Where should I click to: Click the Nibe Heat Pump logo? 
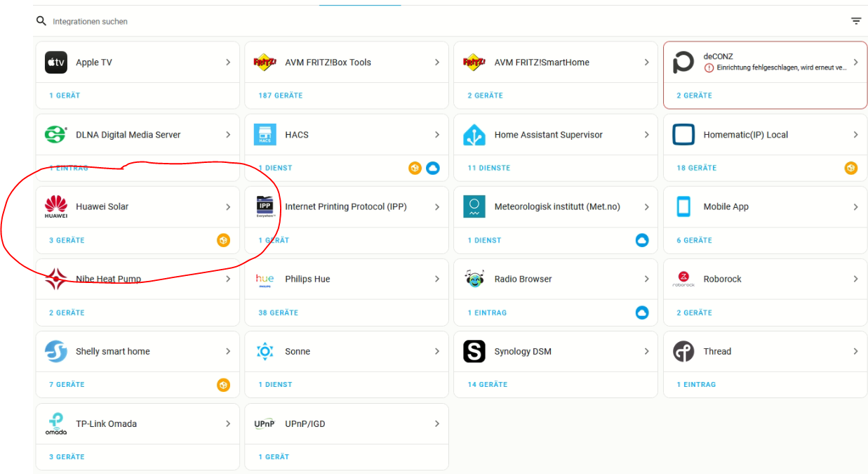(x=56, y=279)
